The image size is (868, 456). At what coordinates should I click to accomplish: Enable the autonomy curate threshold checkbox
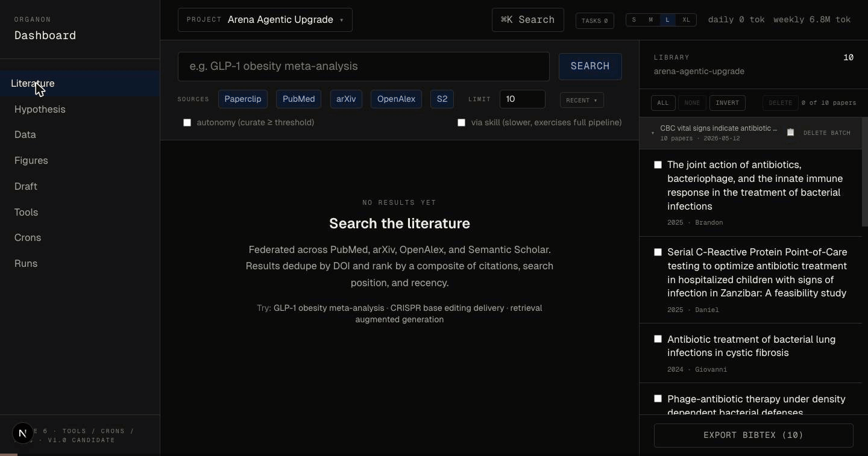(187, 122)
